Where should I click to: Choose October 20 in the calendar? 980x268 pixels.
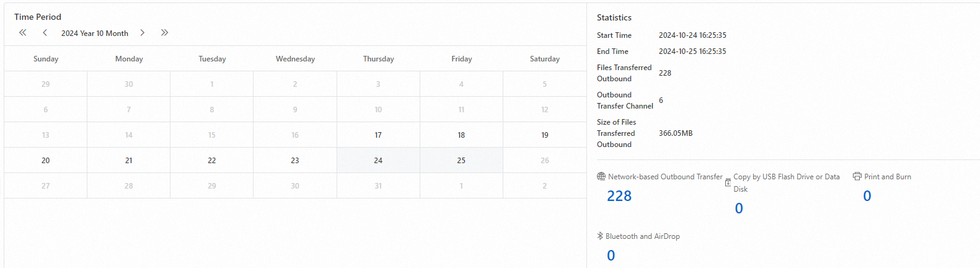(x=45, y=160)
